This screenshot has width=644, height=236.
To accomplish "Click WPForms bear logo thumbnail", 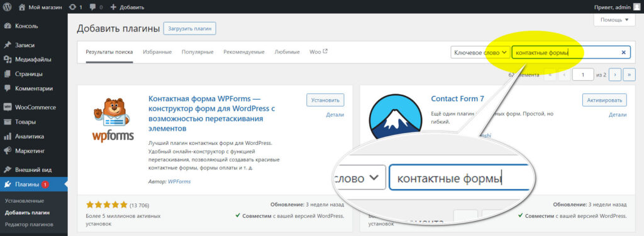I will [x=113, y=120].
